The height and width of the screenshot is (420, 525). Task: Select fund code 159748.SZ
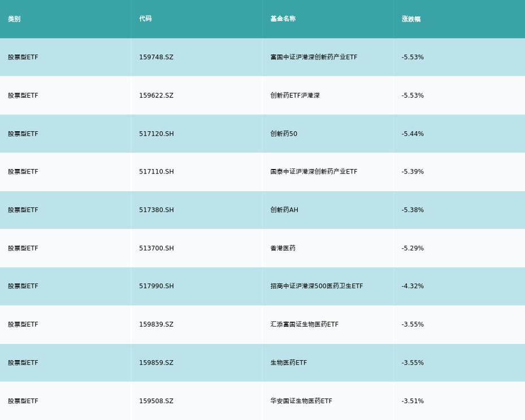[x=156, y=57]
